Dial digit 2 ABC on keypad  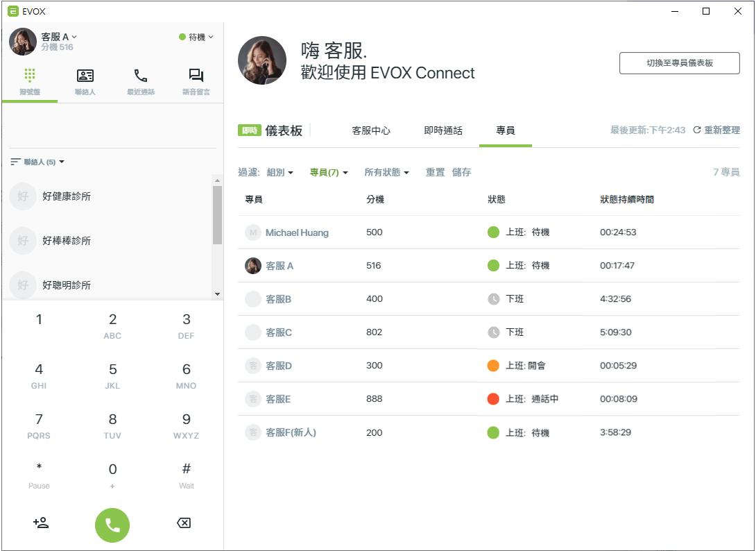pos(112,325)
